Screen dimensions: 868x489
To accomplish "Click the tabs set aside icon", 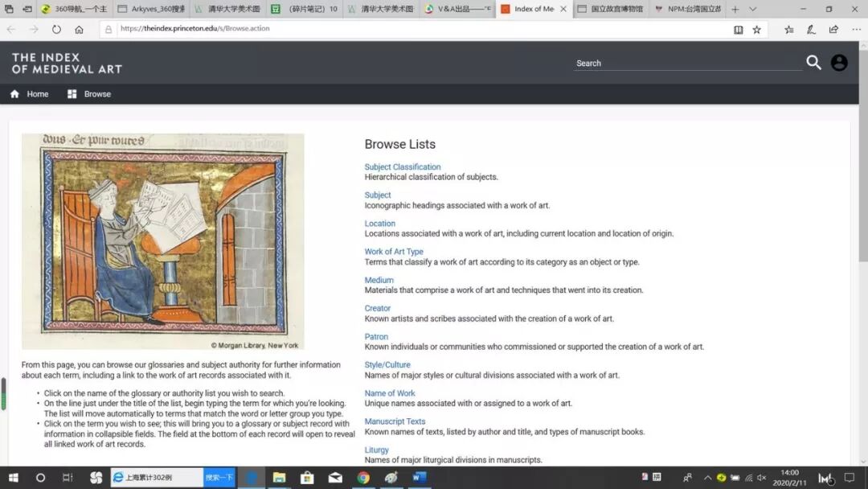I will tap(9, 9).
